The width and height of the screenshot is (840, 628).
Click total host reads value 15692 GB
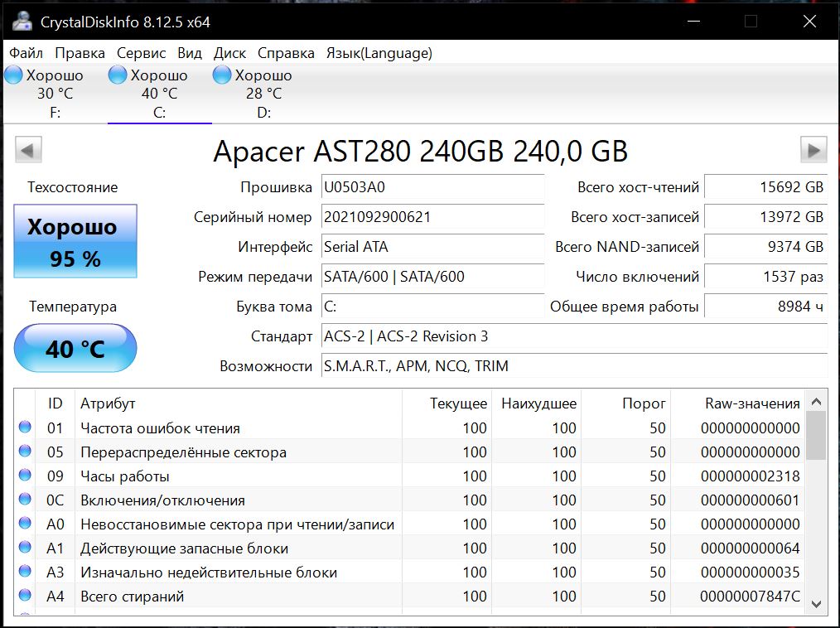click(x=765, y=187)
